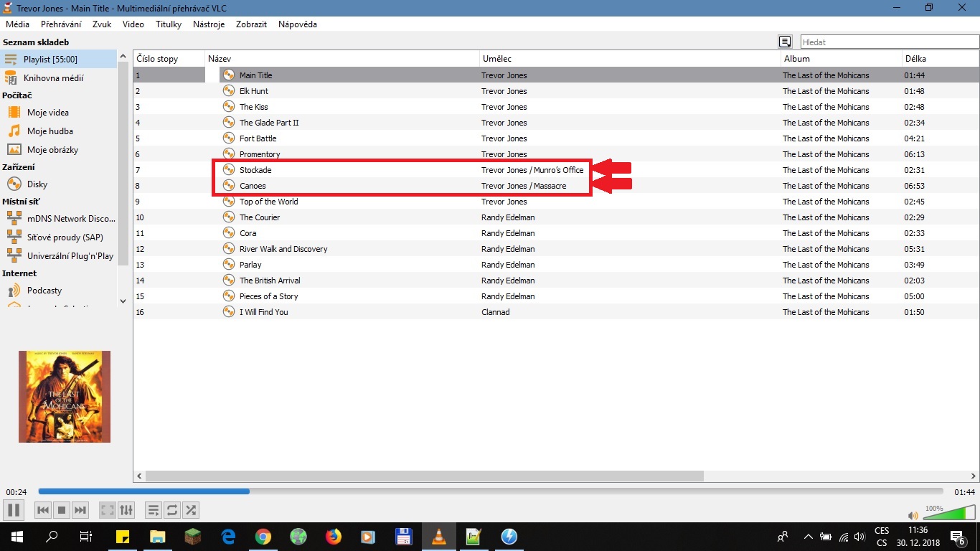Set the VLC volume slider level
980x551 pixels.
[949, 512]
